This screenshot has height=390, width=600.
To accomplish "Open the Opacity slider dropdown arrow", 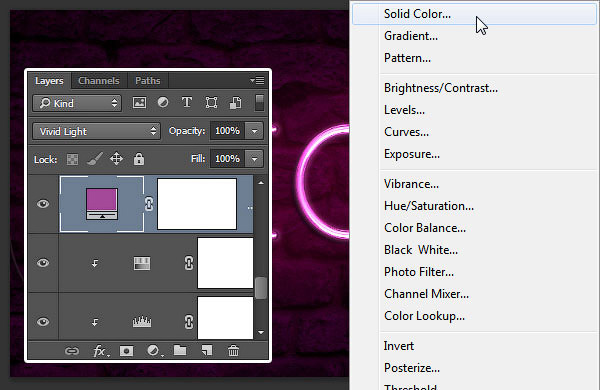I will click(x=254, y=131).
